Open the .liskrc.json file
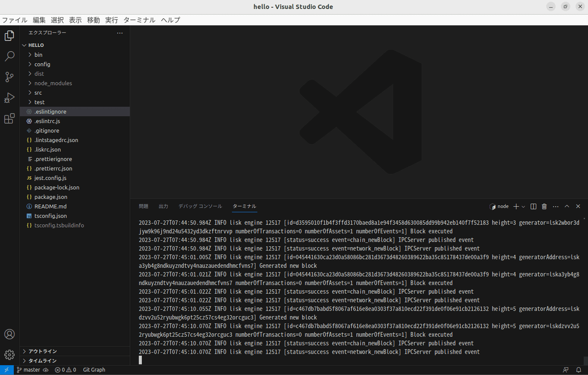588x375 pixels. click(74, 149)
